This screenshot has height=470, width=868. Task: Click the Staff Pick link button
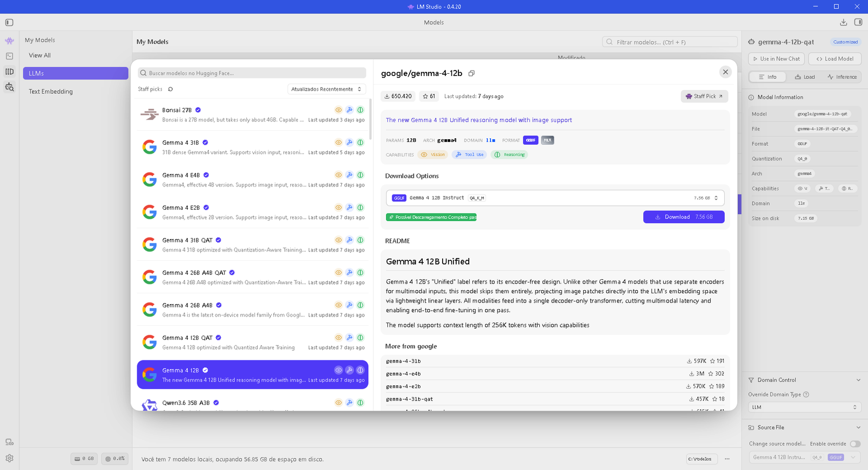704,96
